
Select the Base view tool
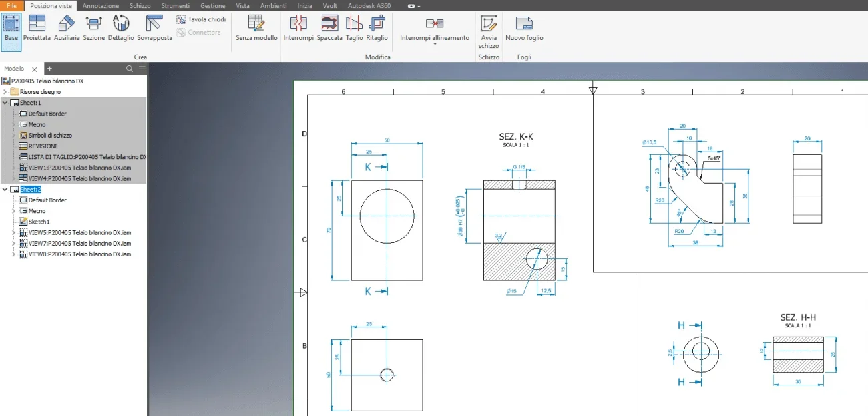click(x=11, y=28)
